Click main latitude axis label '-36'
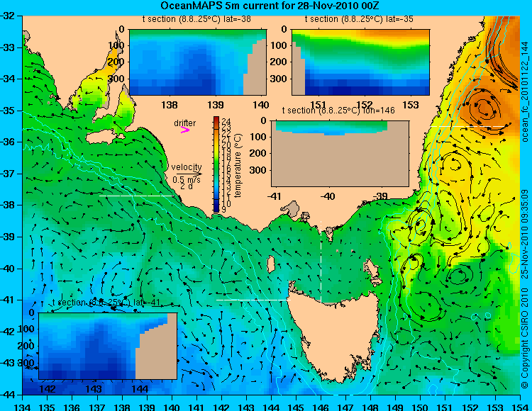The width and height of the screenshot is (532, 411). pos(8,142)
